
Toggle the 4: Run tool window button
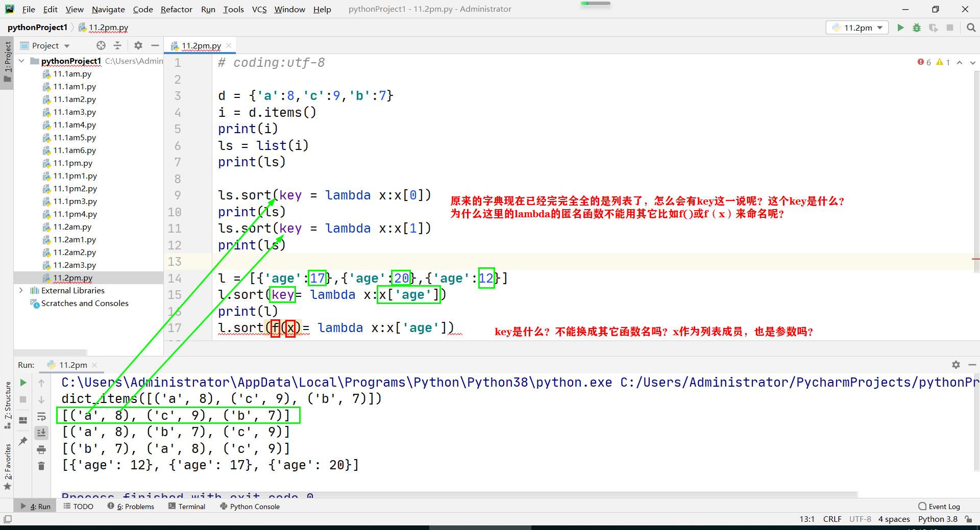click(x=35, y=507)
